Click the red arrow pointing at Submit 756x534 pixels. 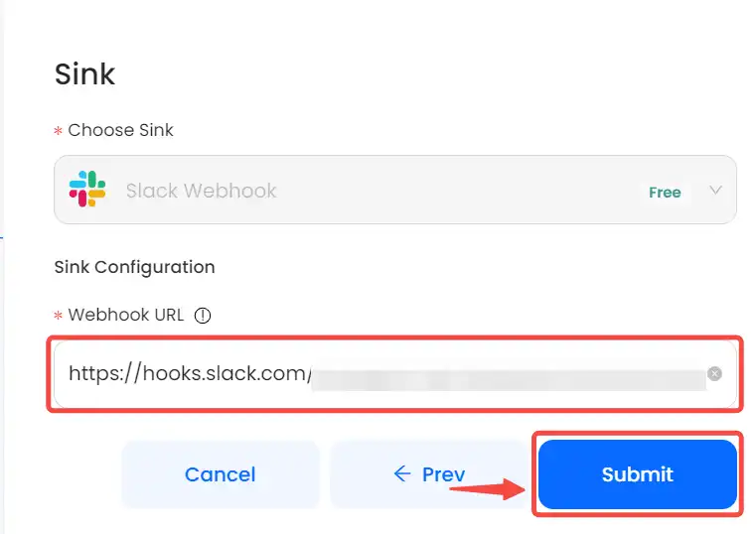point(488,488)
